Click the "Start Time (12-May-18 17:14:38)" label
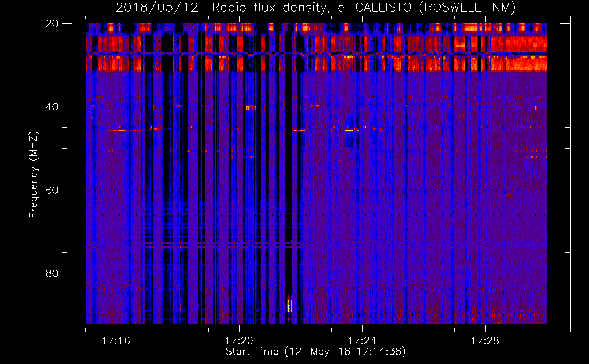 click(x=316, y=352)
